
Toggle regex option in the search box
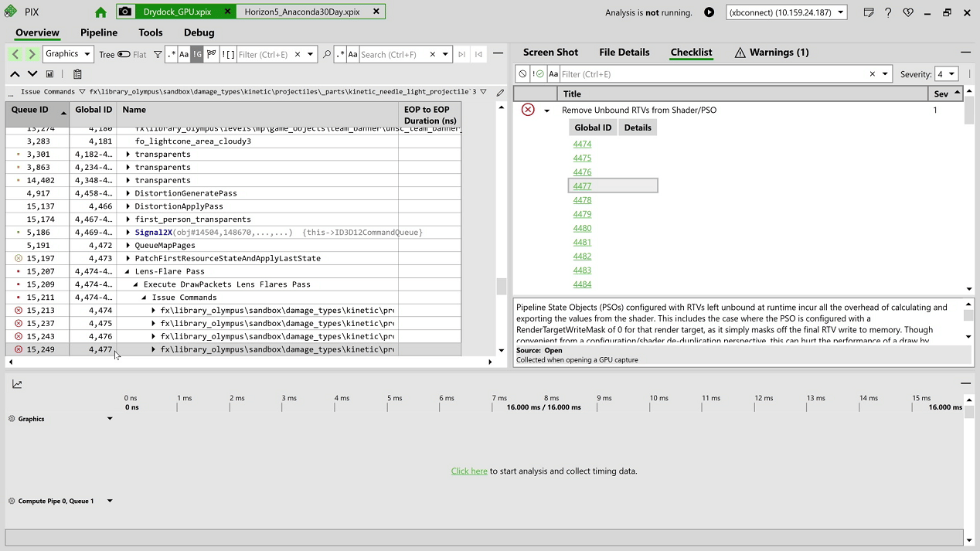(x=341, y=54)
